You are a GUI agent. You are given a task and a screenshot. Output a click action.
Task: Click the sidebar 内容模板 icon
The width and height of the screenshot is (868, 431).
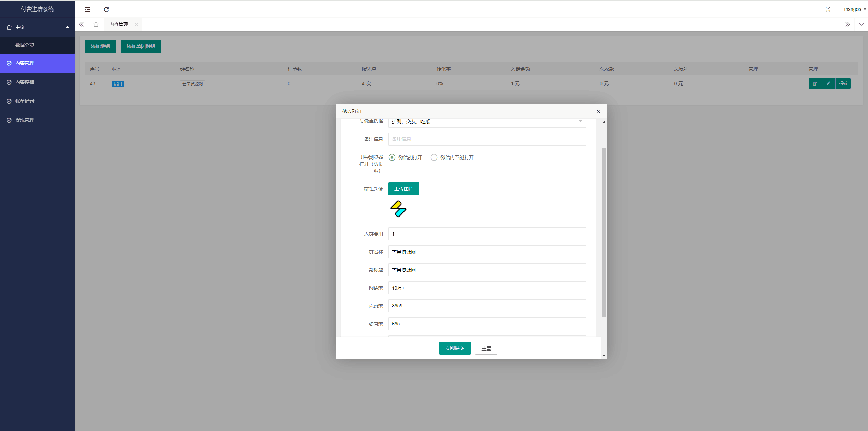[x=9, y=81]
